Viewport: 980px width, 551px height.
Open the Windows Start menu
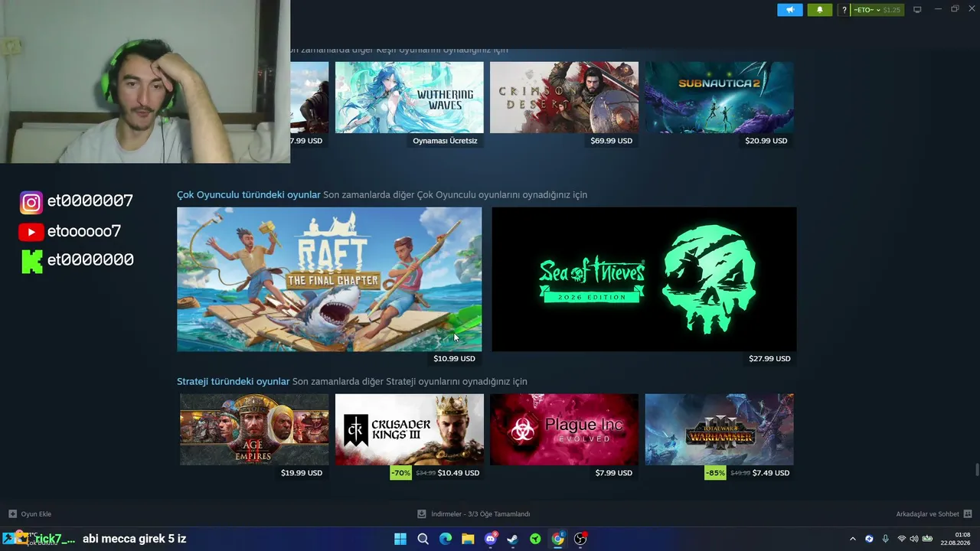[400, 539]
